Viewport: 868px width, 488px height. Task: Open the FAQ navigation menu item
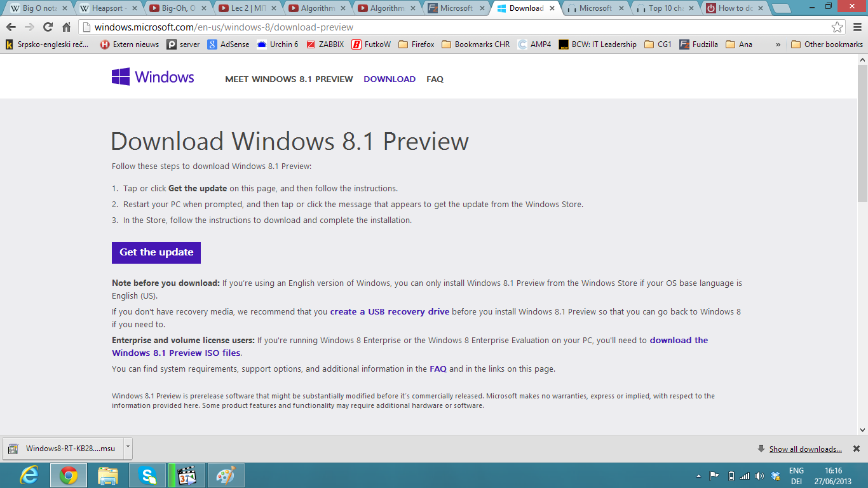[435, 79]
